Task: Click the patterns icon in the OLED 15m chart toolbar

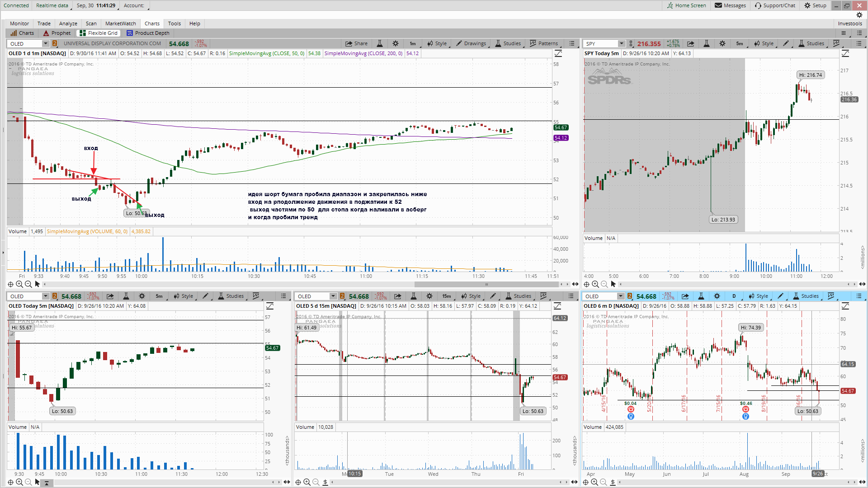Action: 543,296
